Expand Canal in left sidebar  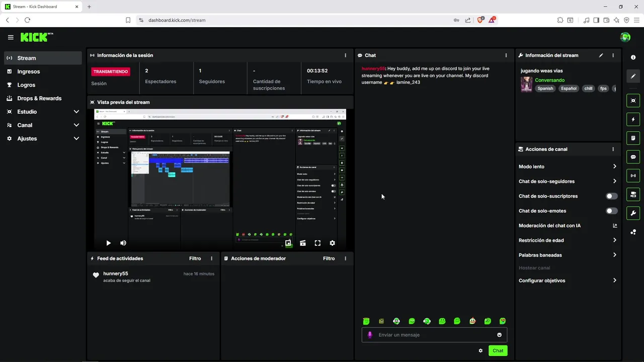pos(76,125)
